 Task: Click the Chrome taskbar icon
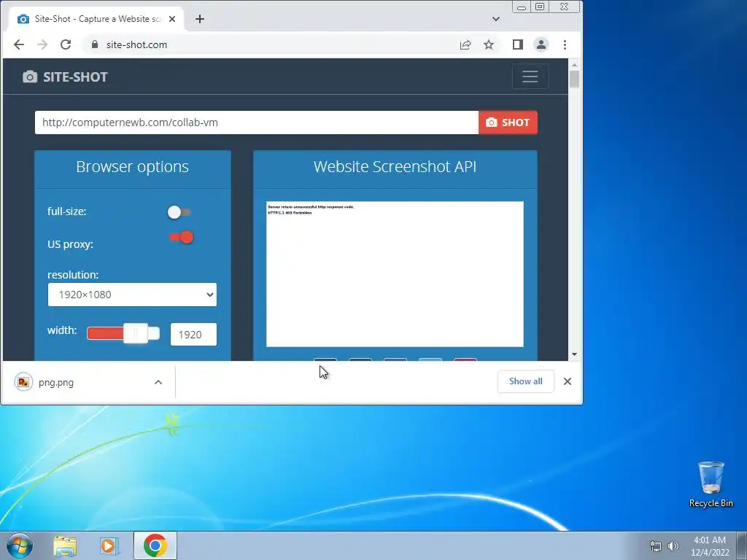(x=155, y=545)
